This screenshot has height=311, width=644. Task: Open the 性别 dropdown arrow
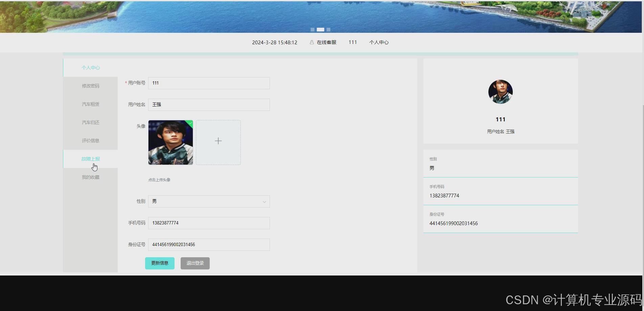point(264,202)
